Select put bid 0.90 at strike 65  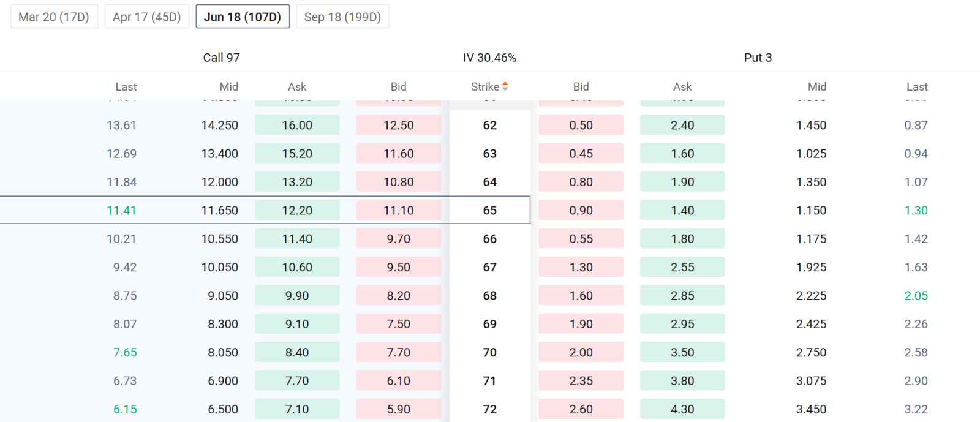point(581,210)
